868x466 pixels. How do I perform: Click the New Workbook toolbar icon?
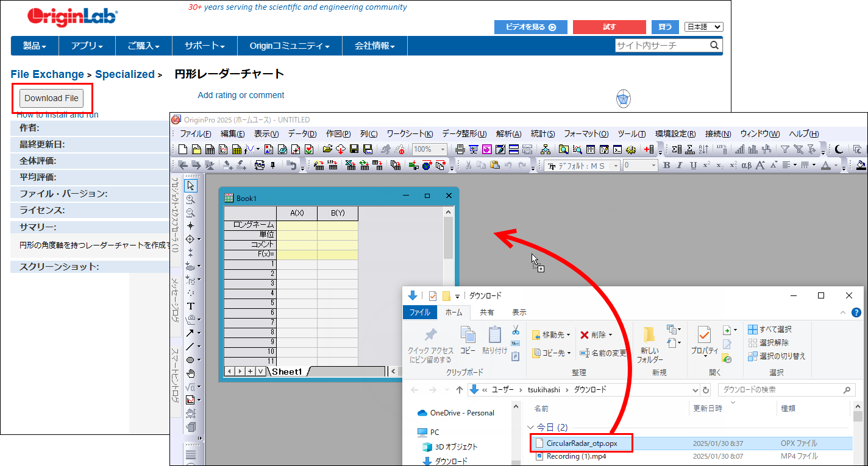point(209,149)
